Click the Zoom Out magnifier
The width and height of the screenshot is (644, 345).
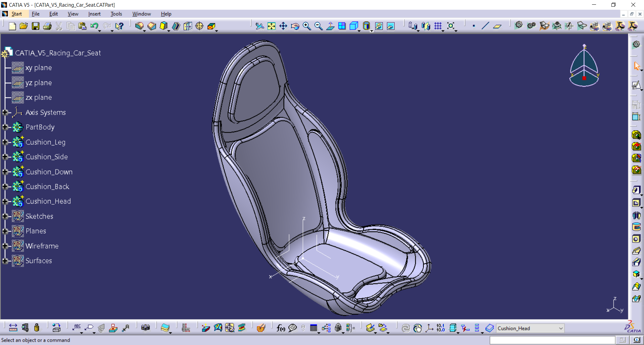click(x=319, y=26)
